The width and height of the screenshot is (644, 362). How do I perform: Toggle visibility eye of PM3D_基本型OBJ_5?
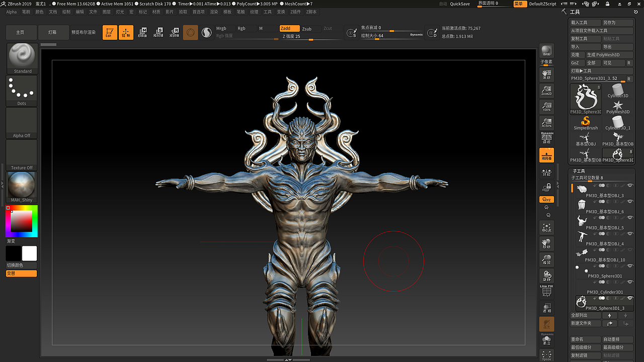point(630,218)
